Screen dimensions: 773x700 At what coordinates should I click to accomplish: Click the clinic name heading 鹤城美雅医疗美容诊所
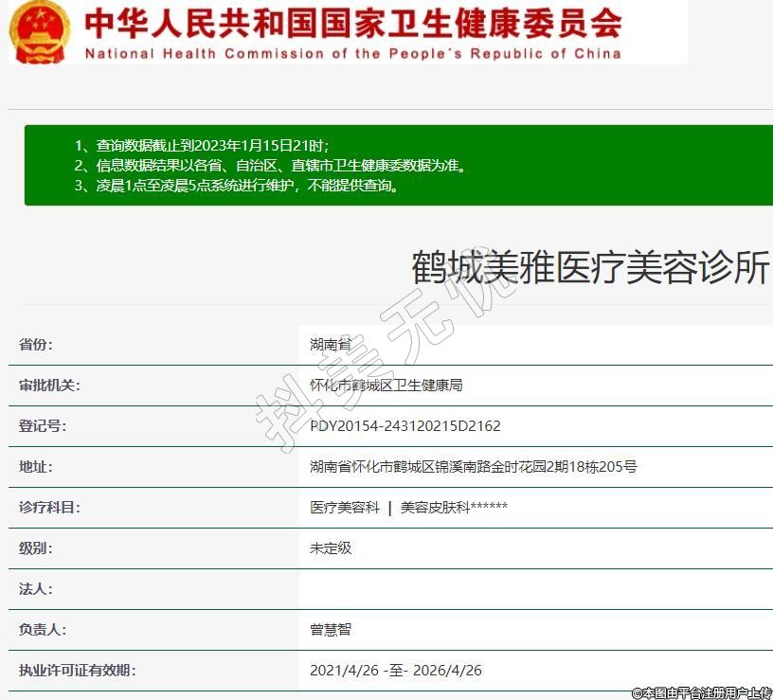click(x=589, y=268)
